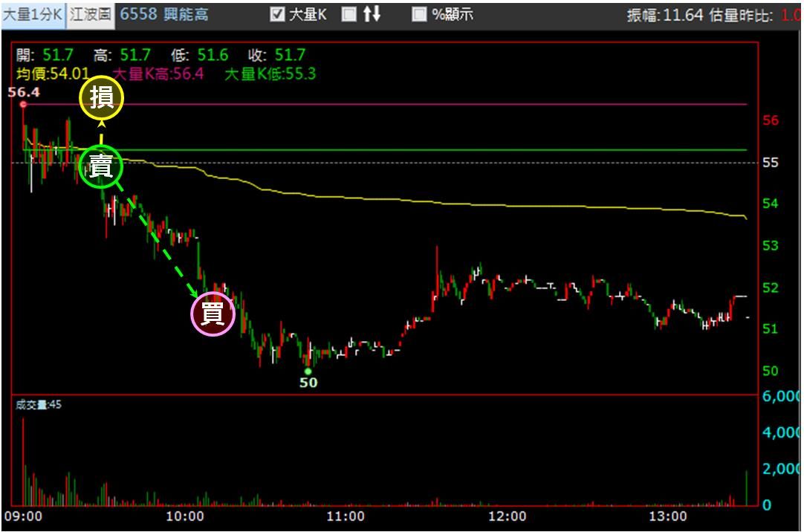Viewport: 804px width, 532px height.
Task: Click the 53 price axis label
Action: pos(770,245)
